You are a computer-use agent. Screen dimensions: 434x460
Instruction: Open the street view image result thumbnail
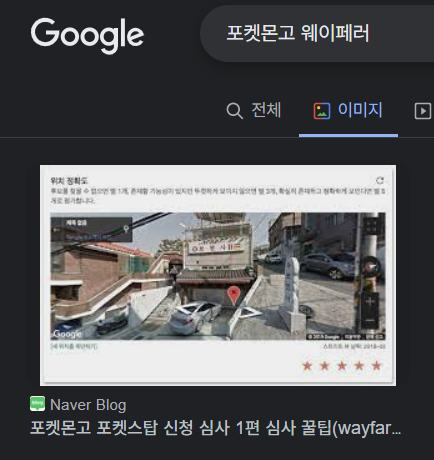click(218, 275)
